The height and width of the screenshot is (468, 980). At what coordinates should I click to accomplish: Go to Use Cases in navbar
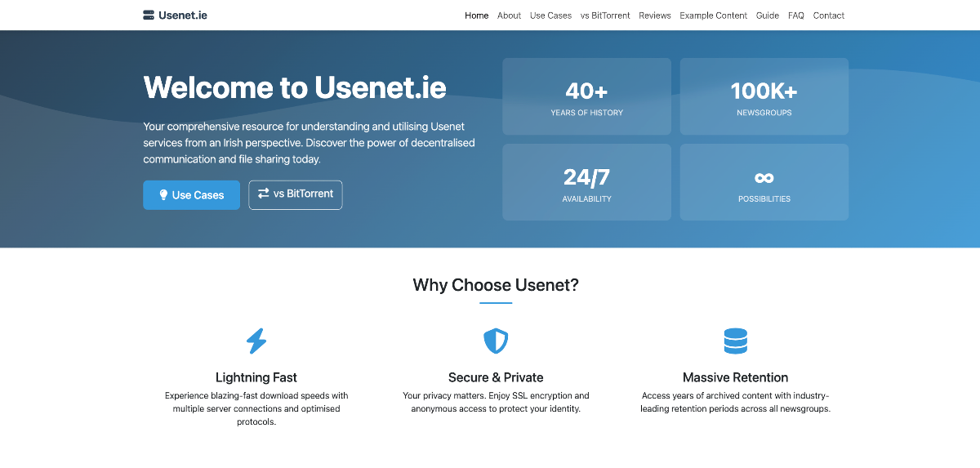tap(550, 16)
